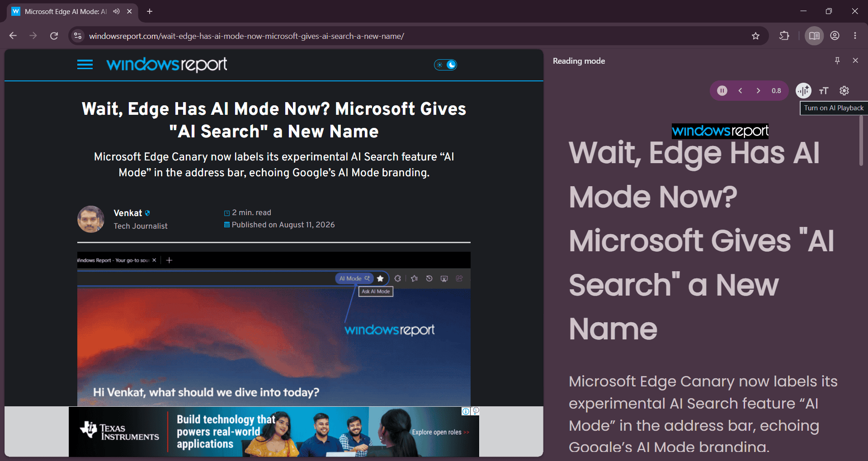Viewport: 868px width, 461px height.
Task: Bookmark this page with the star icon
Action: [755, 36]
